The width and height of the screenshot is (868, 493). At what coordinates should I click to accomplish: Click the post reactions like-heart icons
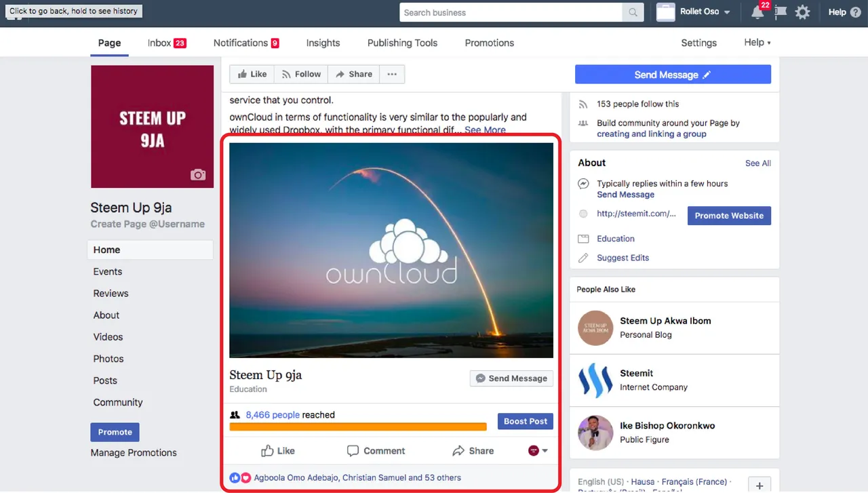(240, 477)
